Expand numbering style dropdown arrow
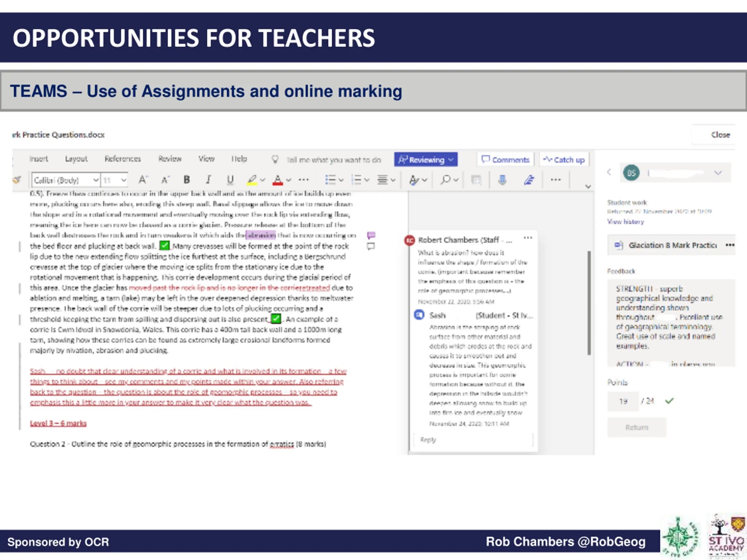747x560 pixels. tap(367, 180)
